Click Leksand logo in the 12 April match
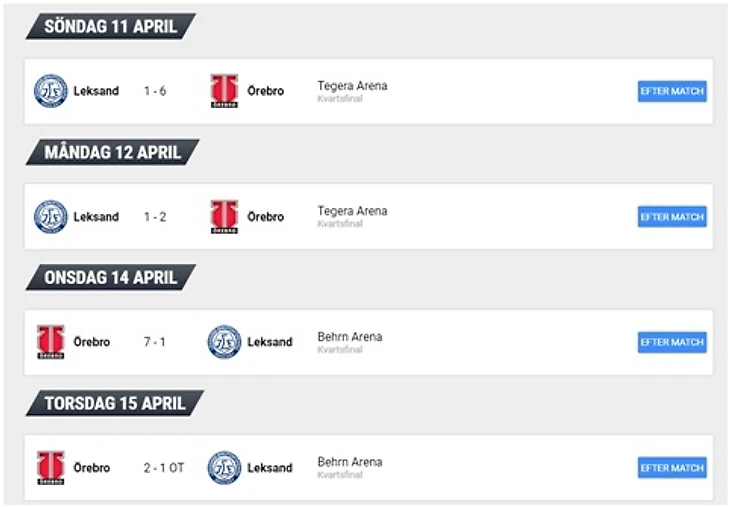730x507 pixels. pyautogui.click(x=51, y=217)
